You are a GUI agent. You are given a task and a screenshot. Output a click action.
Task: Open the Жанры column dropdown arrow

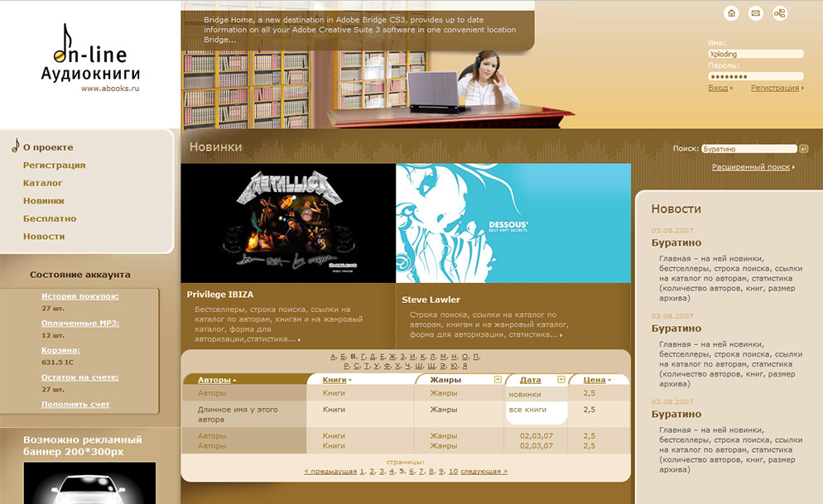pos(498,380)
